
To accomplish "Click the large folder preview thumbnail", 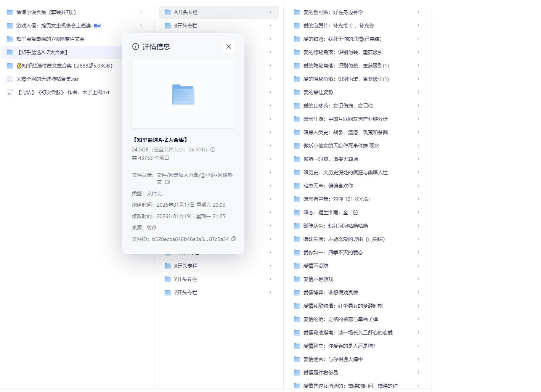I will [183, 94].
